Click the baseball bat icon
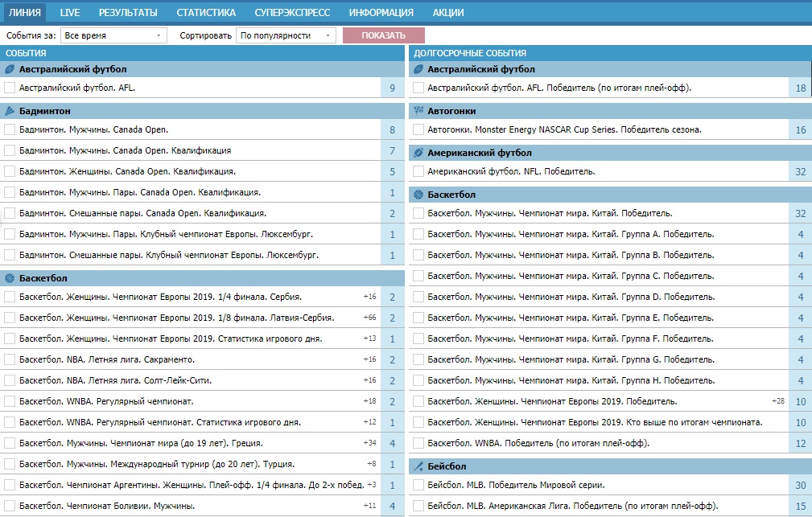 (x=418, y=466)
